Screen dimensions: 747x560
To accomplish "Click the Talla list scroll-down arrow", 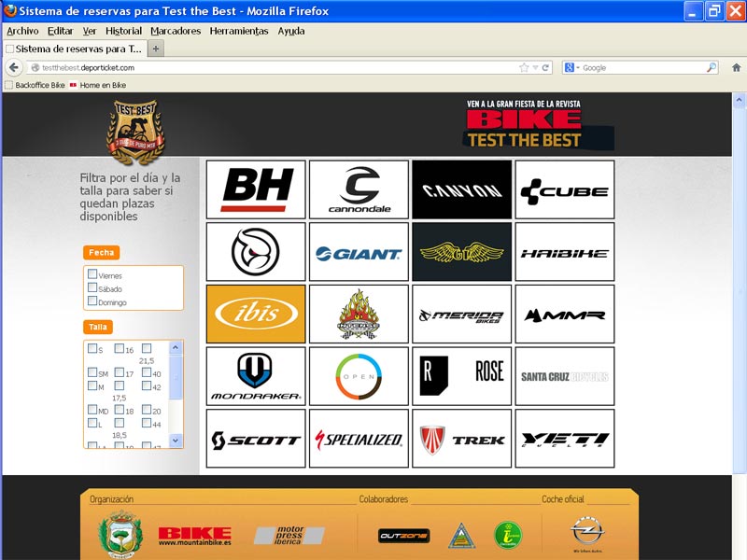I will pos(176,441).
